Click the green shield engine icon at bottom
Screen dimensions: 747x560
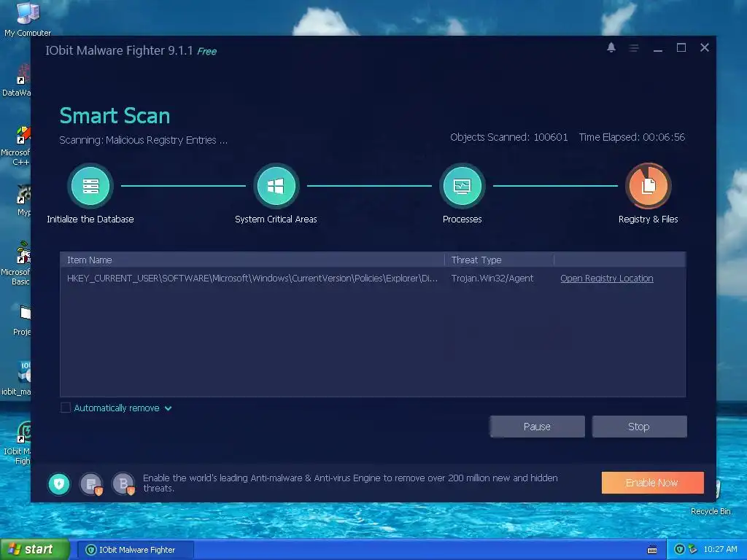click(x=59, y=484)
